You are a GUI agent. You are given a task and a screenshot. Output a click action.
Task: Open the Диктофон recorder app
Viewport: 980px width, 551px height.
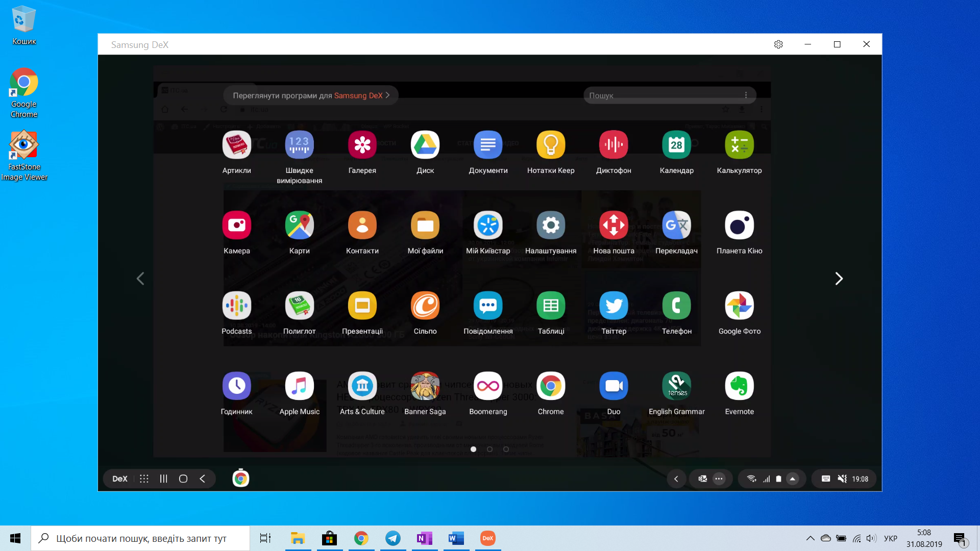coord(614,145)
